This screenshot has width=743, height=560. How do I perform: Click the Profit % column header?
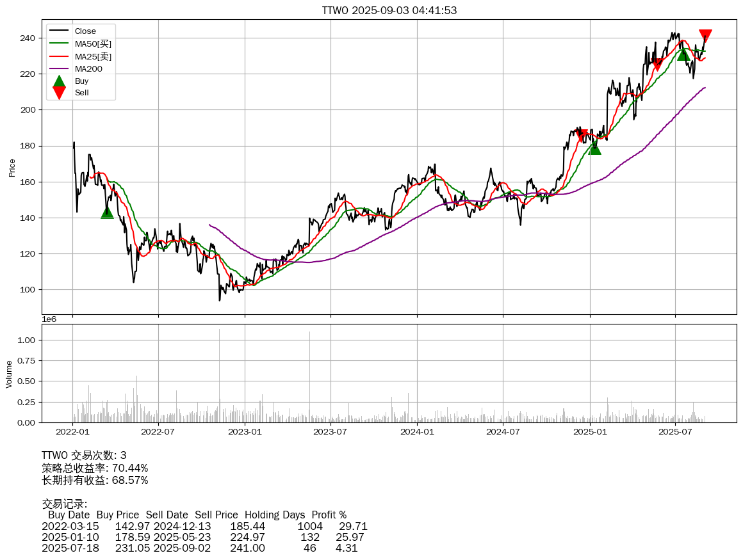pyautogui.click(x=329, y=515)
